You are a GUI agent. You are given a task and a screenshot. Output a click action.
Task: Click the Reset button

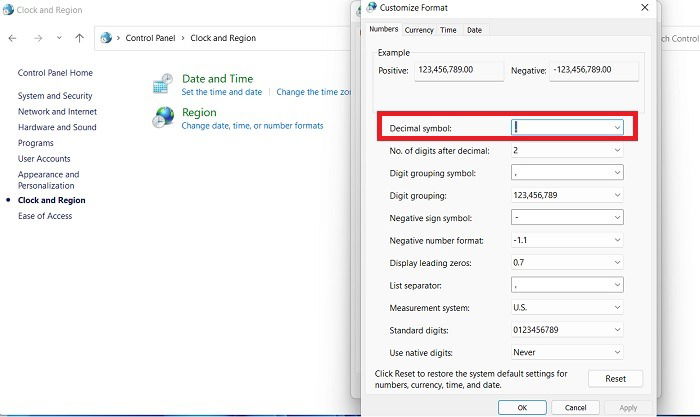coord(615,379)
